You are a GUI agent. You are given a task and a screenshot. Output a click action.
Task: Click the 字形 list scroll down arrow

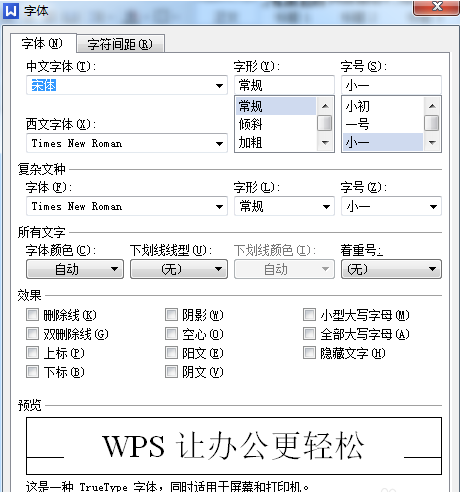click(325, 143)
